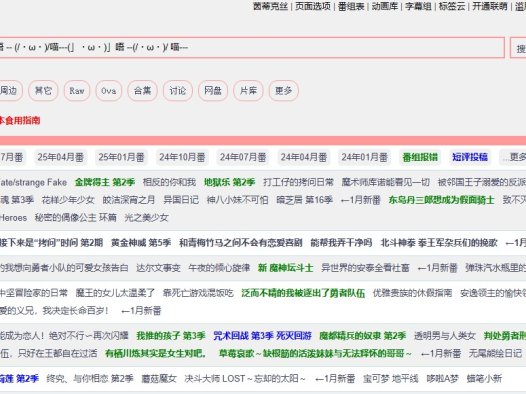Screen dimensions: 526x394
Task: Click the 茵蒂克丝 top link
Action: [270, 6]
